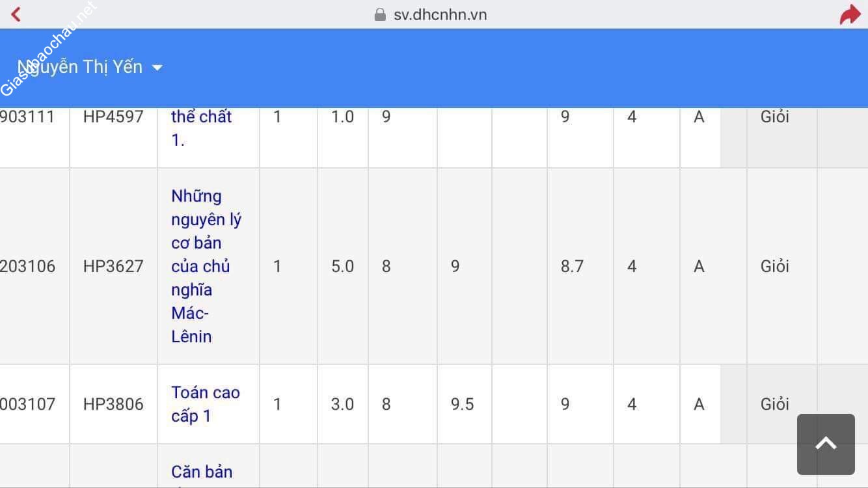Tap the red share arrow icon
This screenshot has height=488, width=868.
850,14
